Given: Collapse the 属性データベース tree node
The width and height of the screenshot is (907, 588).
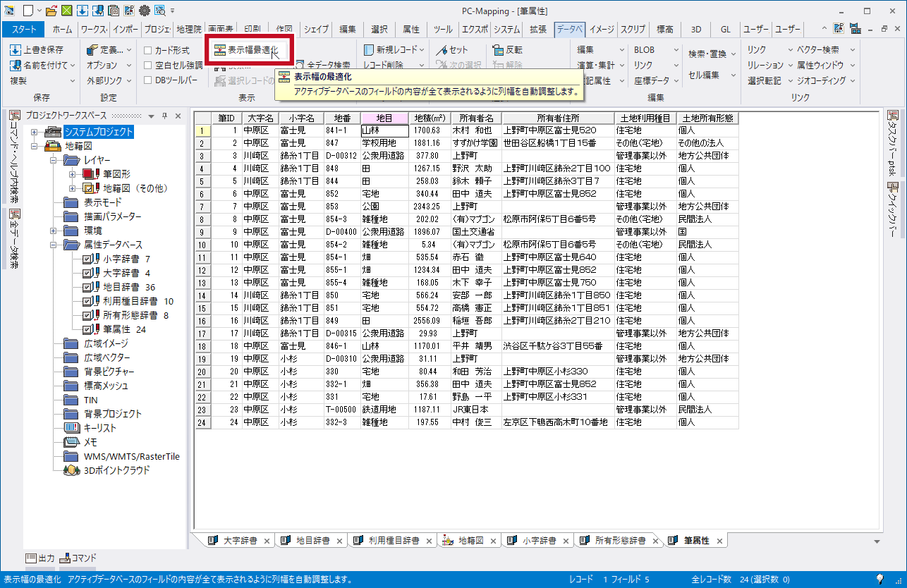Looking at the screenshot, I should click(54, 245).
